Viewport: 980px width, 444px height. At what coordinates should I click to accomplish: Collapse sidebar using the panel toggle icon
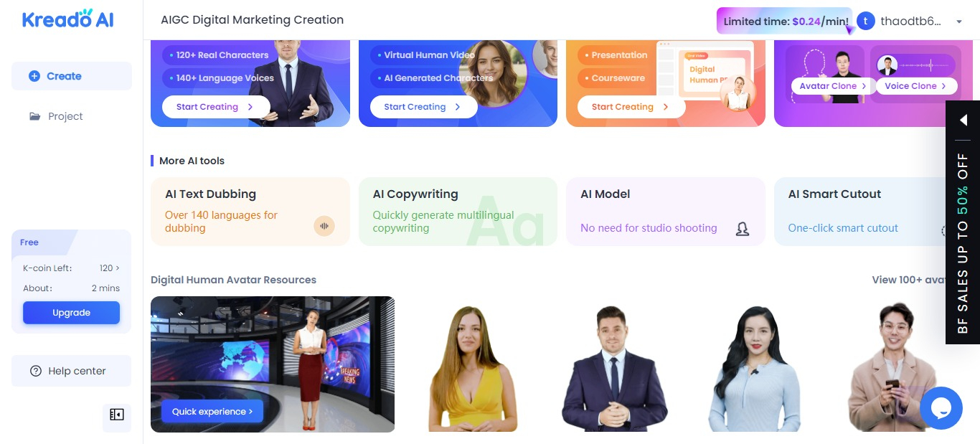(117, 415)
